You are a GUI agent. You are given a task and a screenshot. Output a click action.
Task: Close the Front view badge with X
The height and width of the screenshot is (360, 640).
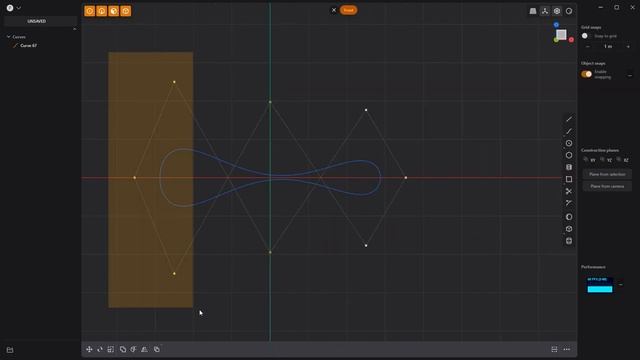334,10
